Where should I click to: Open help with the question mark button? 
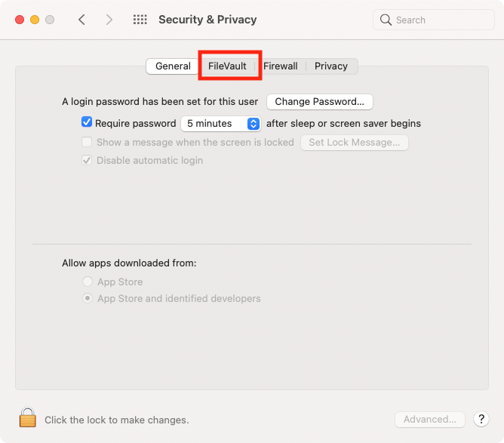point(481,419)
